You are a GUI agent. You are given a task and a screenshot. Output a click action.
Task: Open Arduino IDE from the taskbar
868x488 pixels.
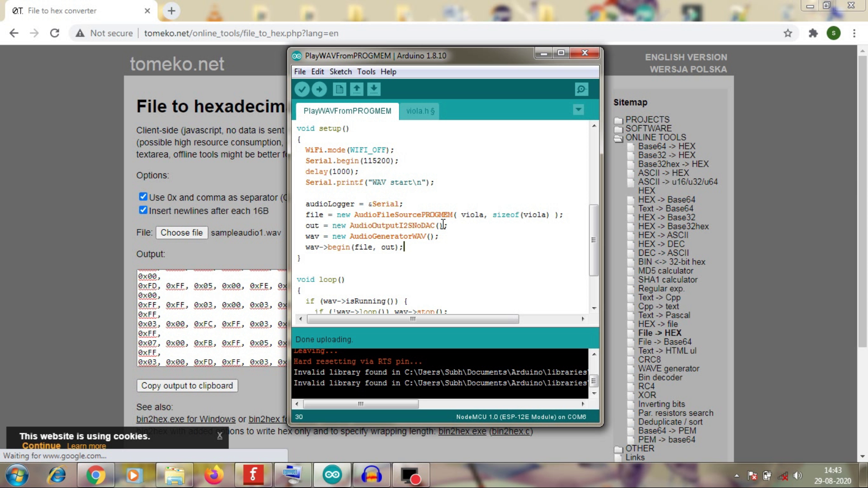click(332, 475)
